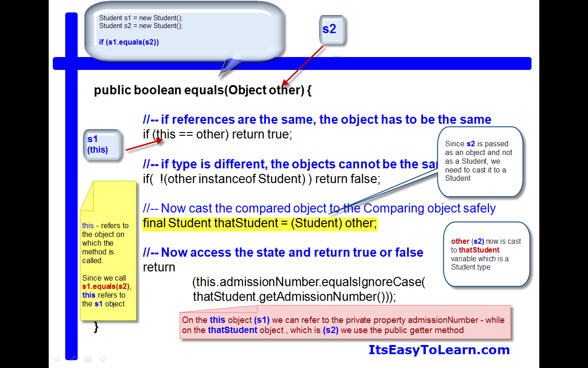Click the closing brace of the method
The height and width of the screenshot is (368, 588).
click(96, 327)
